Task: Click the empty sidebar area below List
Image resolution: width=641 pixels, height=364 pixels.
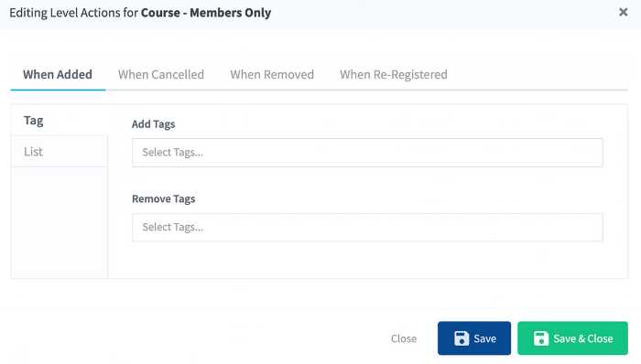Action: 60,222
